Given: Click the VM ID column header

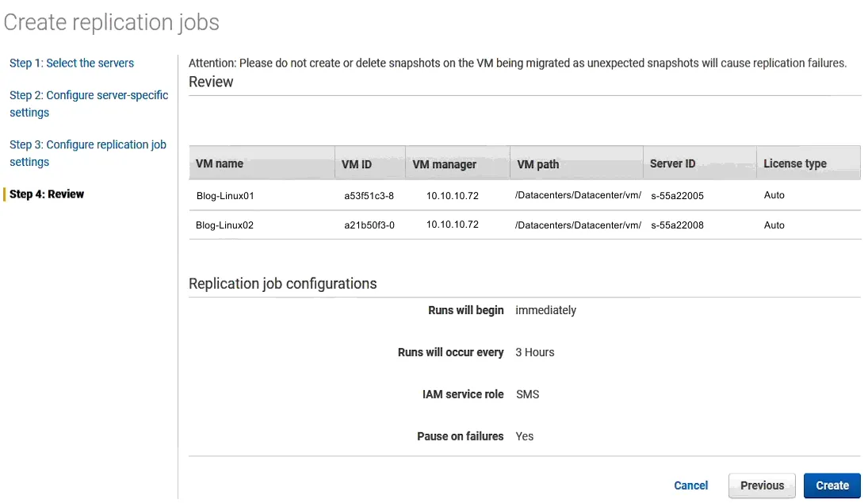Looking at the screenshot, I should [356, 164].
